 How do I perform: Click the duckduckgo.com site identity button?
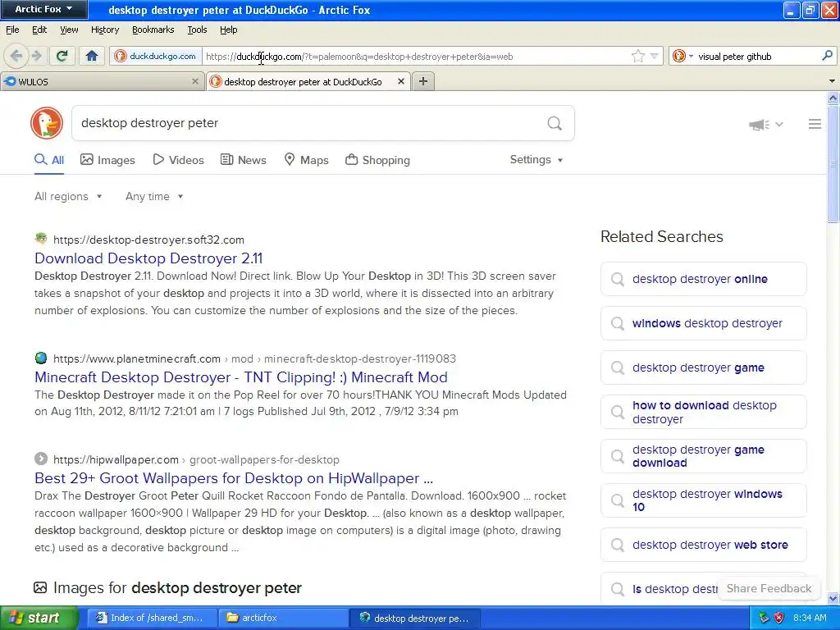point(157,57)
